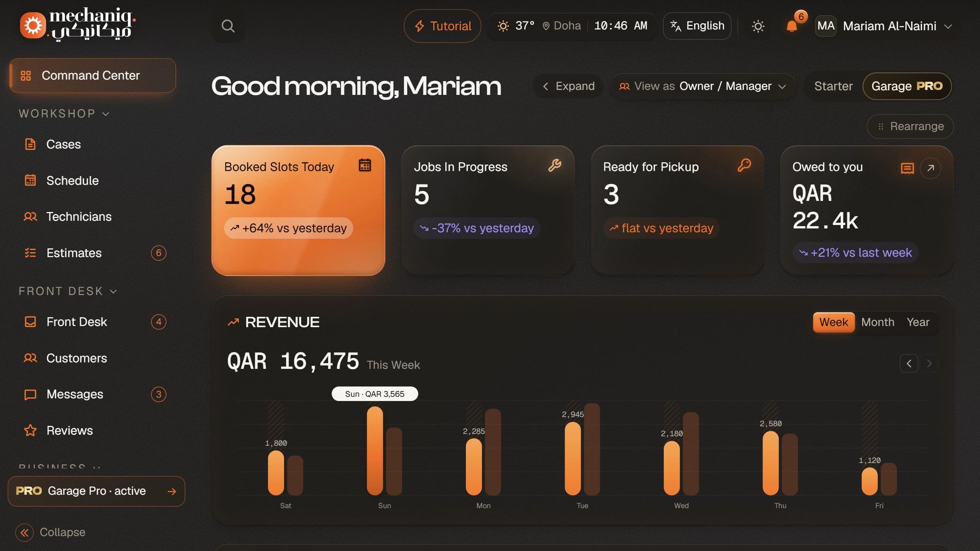Click the Customers people icon
Viewport: 980px width, 551px height.
(x=30, y=358)
